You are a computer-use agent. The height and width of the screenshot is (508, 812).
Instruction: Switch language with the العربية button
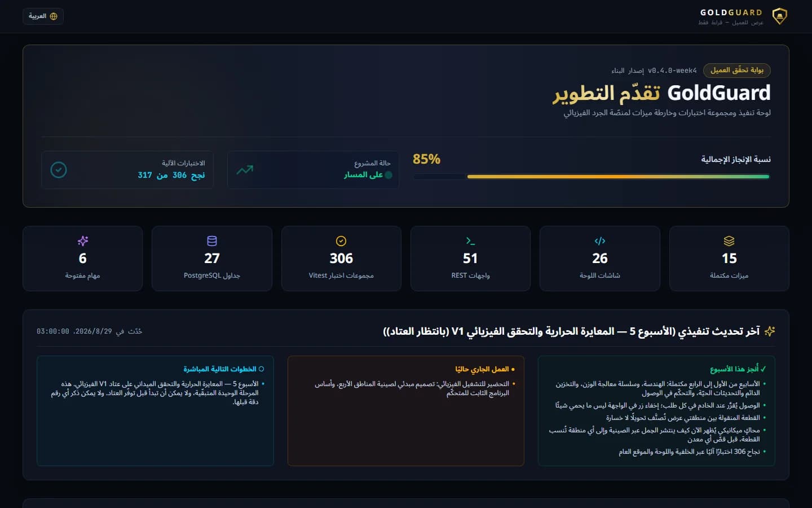tap(43, 16)
